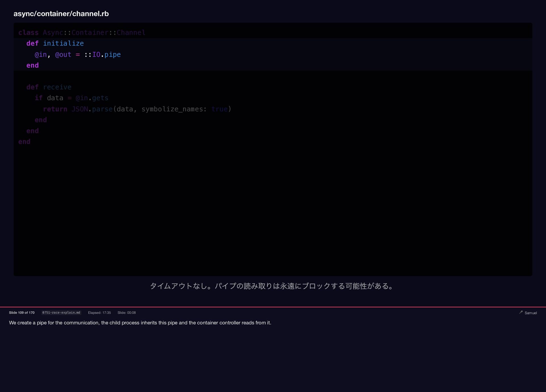Screen dimensions: 546x392
Task: Click the dimmed 'def receive' line
Action: [x=49, y=87]
